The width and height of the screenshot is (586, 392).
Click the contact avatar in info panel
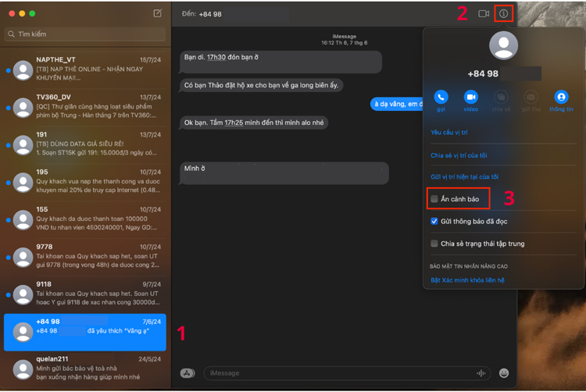tap(503, 45)
